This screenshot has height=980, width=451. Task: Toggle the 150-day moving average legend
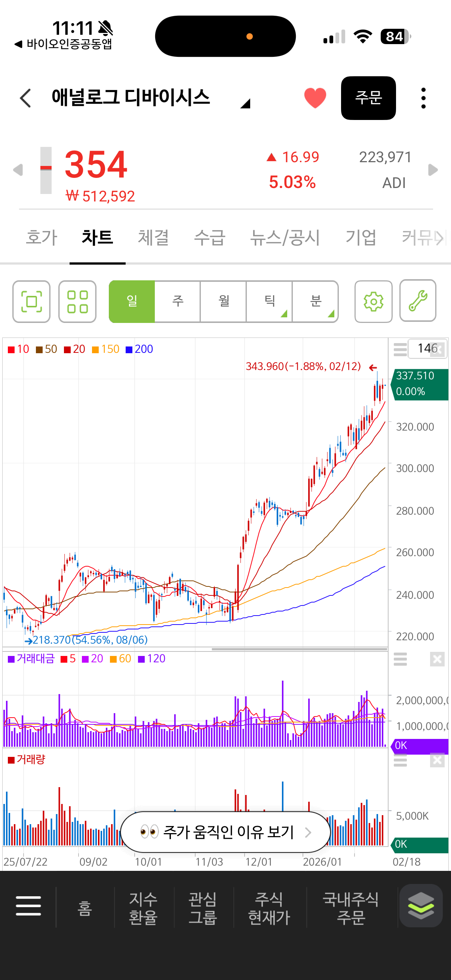point(105,349)
